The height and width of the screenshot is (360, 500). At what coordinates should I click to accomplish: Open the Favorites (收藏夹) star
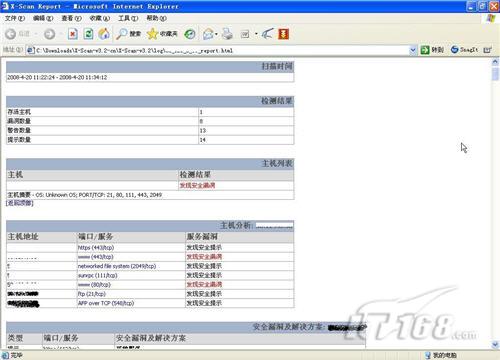[162, 34]
